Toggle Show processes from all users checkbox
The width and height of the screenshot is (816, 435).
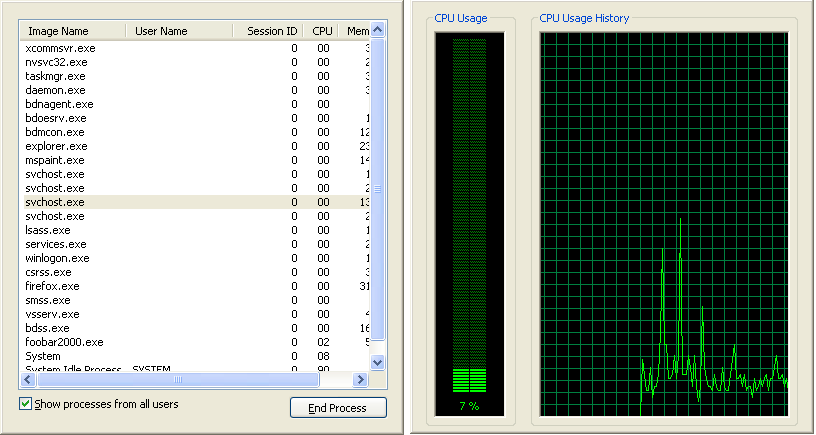tap(26, 404)
